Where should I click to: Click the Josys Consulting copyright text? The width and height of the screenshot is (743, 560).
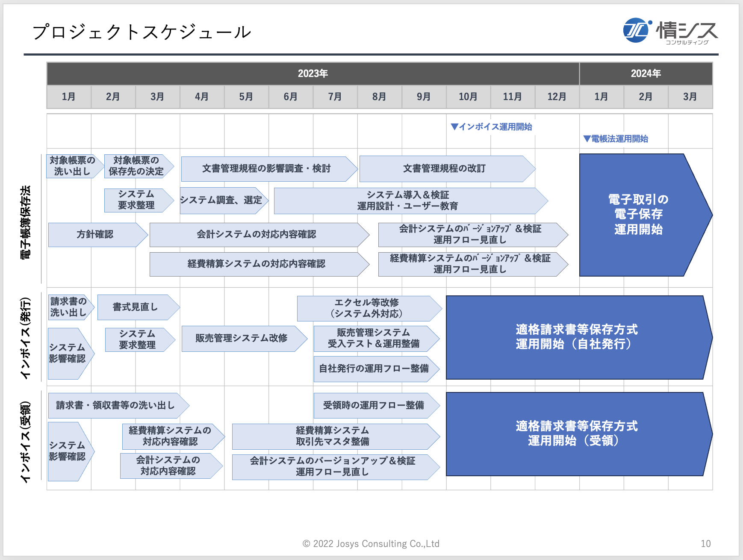[x=371, y=544]
